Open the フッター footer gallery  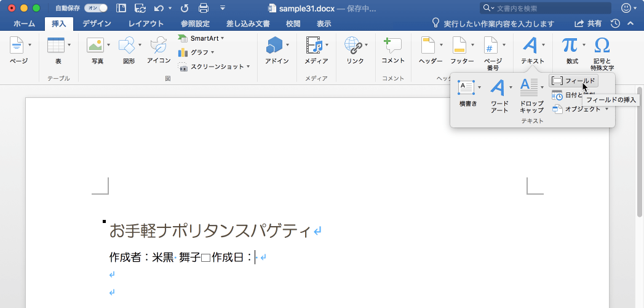click(462, 51)
